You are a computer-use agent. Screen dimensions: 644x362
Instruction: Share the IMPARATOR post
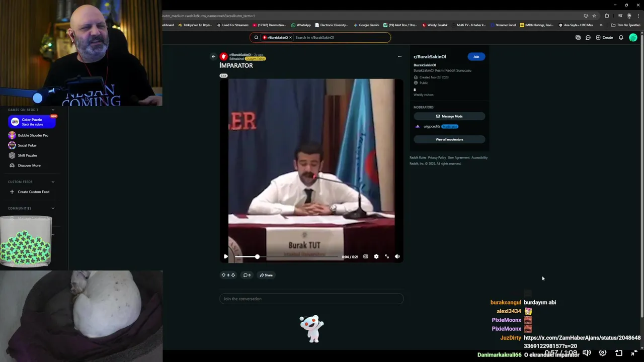tap(266, 275)
